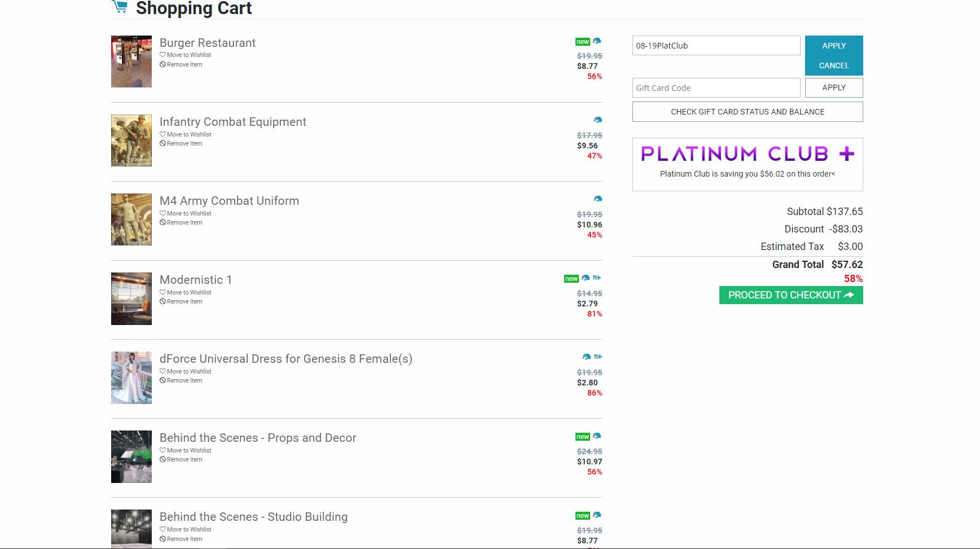The image size is (980, 549).
Task: Click the PC+ icon on Modernistic 1 row
Action: pyautogui.click(x=597, y=278)
